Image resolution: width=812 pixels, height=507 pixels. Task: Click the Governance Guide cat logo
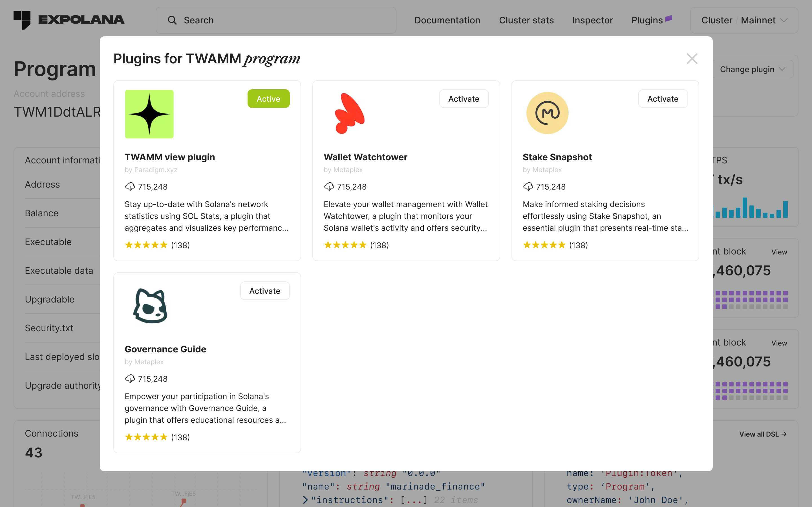[x=150, y=306]
